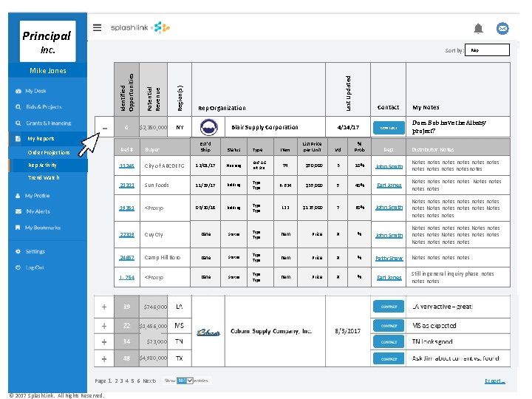Viewport: 532px width, 399px height.
Task: Collapse the Blair Supply Corporation row
Action: (104, 128)
